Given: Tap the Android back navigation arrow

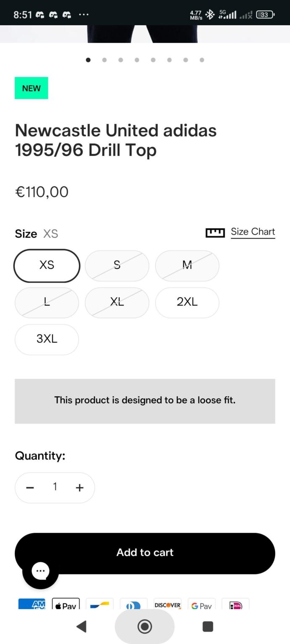Looking at the screenshot, I should 82,626.
